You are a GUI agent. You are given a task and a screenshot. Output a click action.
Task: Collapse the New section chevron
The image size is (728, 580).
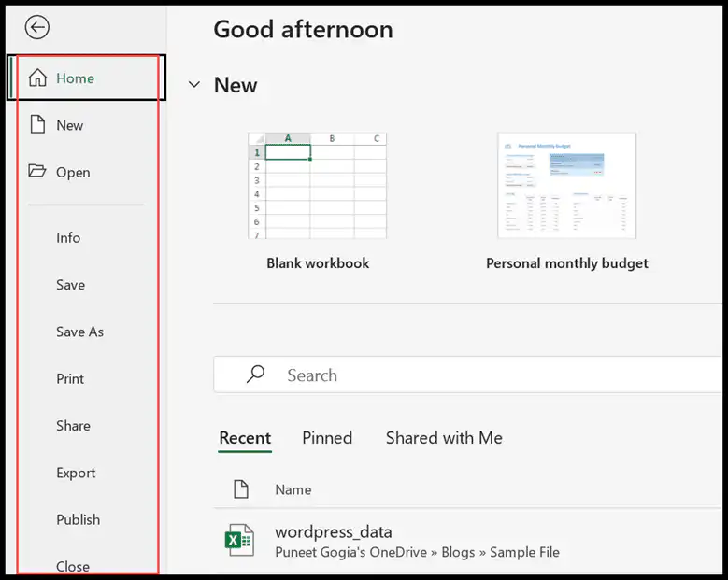pos(194,84)
